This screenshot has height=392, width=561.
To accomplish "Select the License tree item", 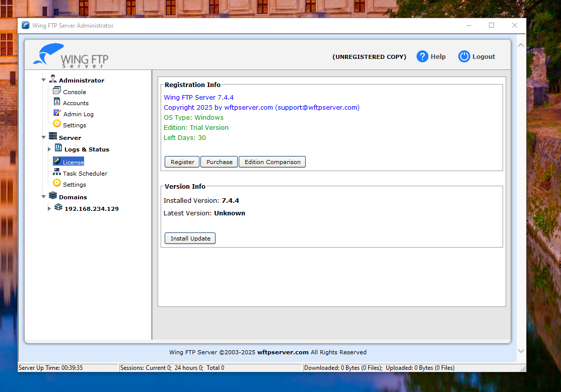I will pos(74,163).
